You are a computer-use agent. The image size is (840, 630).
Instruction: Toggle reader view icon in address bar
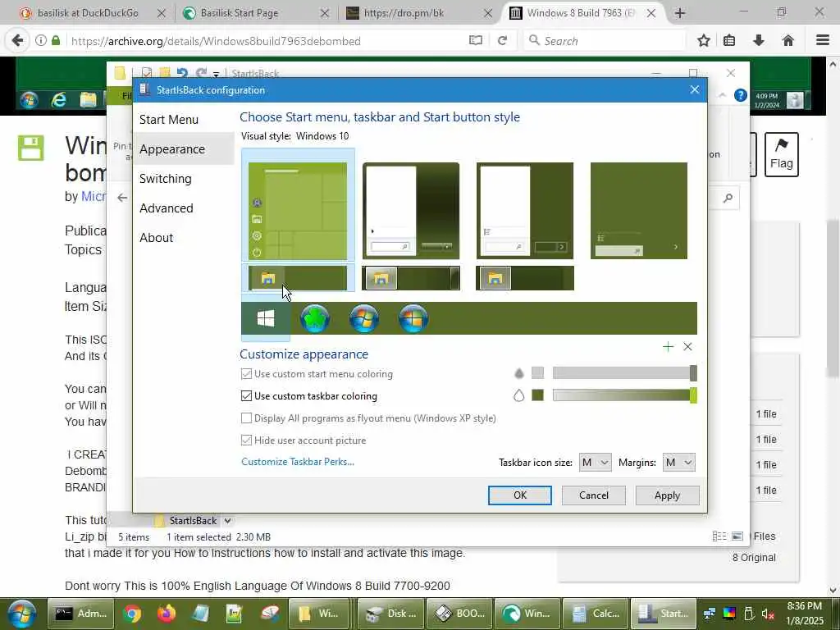tap(476, 40)
